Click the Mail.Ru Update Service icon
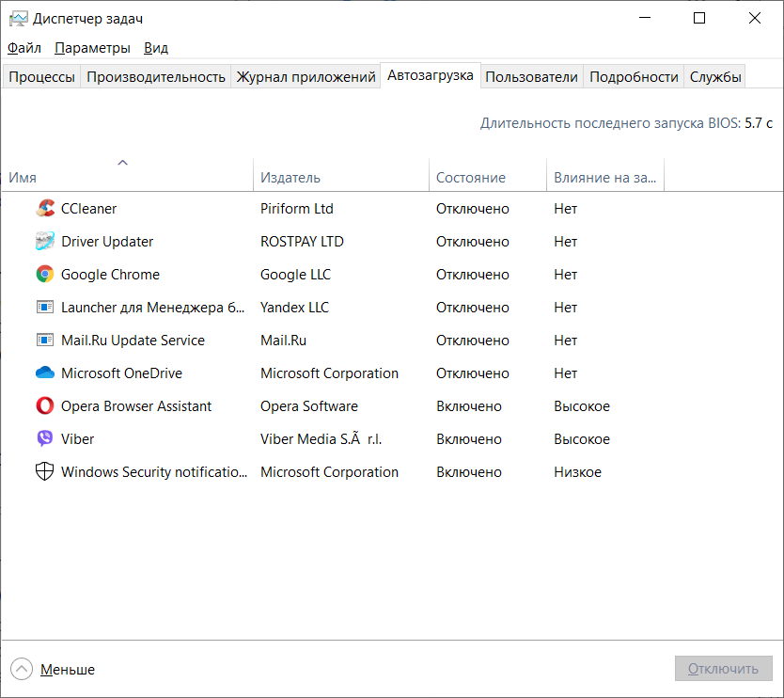The image size is (784, 698). 45,341
